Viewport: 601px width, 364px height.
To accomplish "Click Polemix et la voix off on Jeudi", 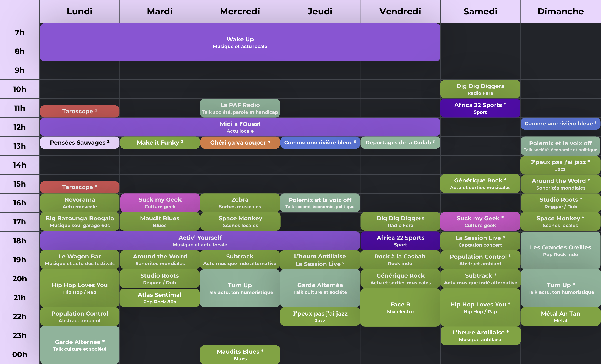I will tap(320, 203).
